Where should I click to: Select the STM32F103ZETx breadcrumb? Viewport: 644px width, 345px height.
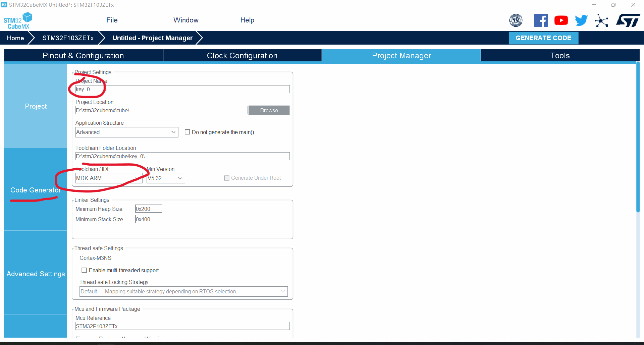[68, 38]
